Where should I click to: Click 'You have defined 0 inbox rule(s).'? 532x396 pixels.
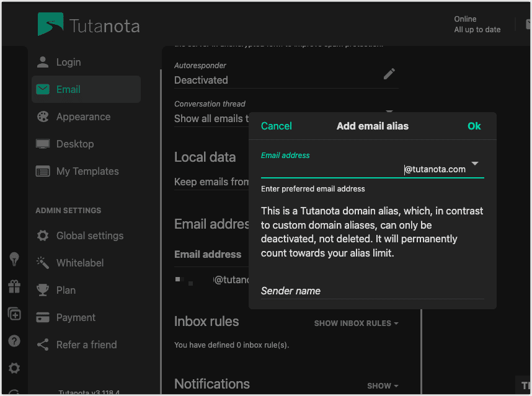[x=231, y=345]
